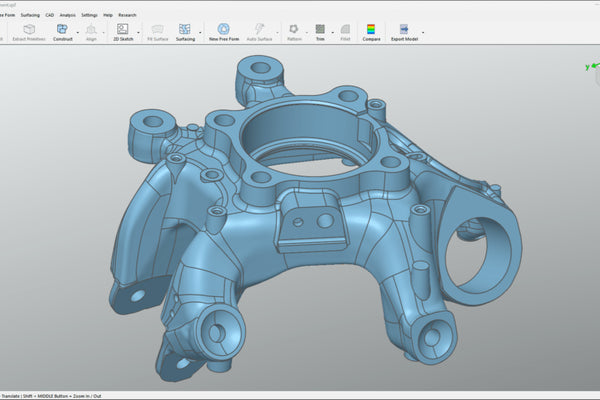
Task: Select the Pattern tool icon
Action: [294, 30]
